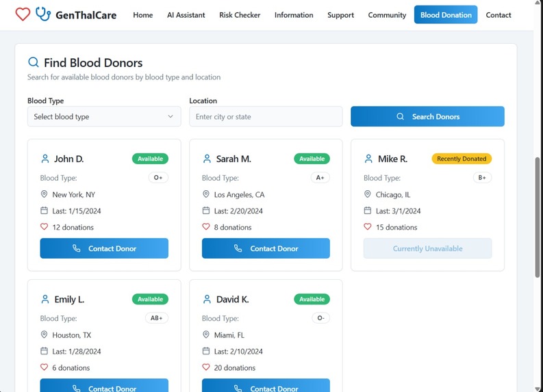Visit the Community page
Image resolution: width=543 pixels, height=392 pixels.
coord(387,15)
